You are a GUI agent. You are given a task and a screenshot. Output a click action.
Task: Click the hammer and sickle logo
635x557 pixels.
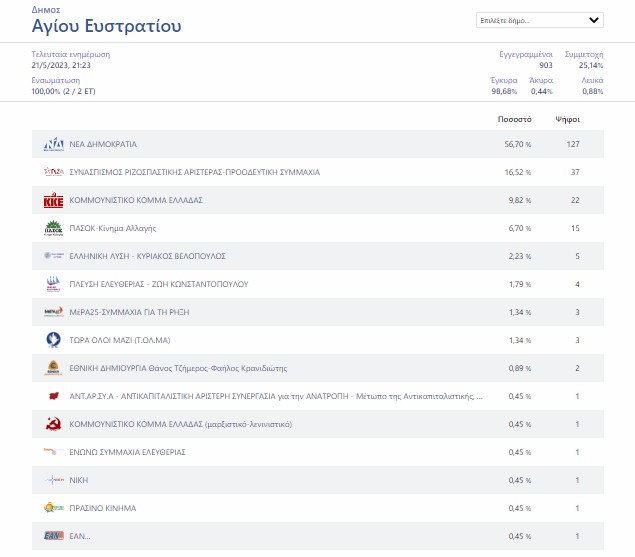coord(53,424)
